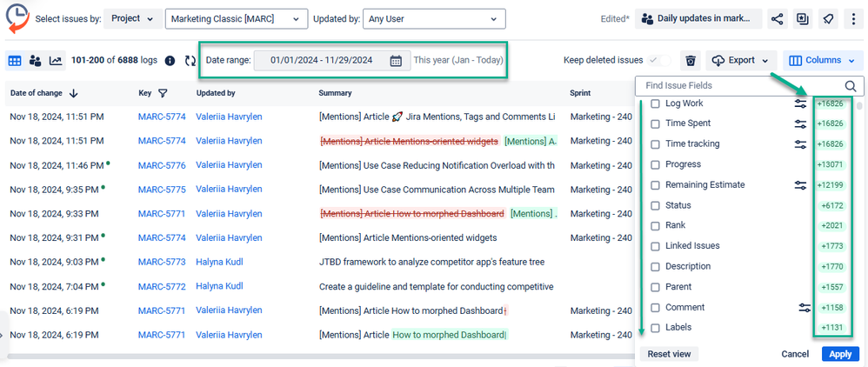Open settings sliders for Time tracking field
This screenshot has height=367, width=868.
800,144
